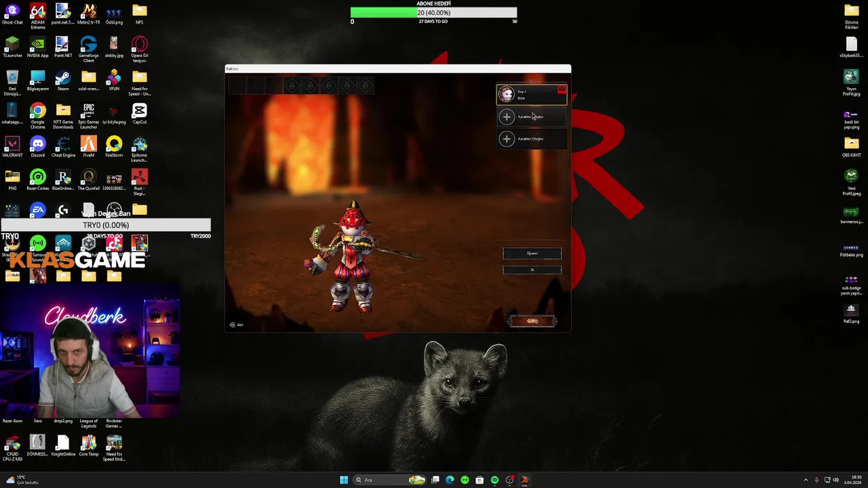This screenshot has height=488, width=868.
Task: Launch Google Chrome from desktop
Action: pos(38,116)
